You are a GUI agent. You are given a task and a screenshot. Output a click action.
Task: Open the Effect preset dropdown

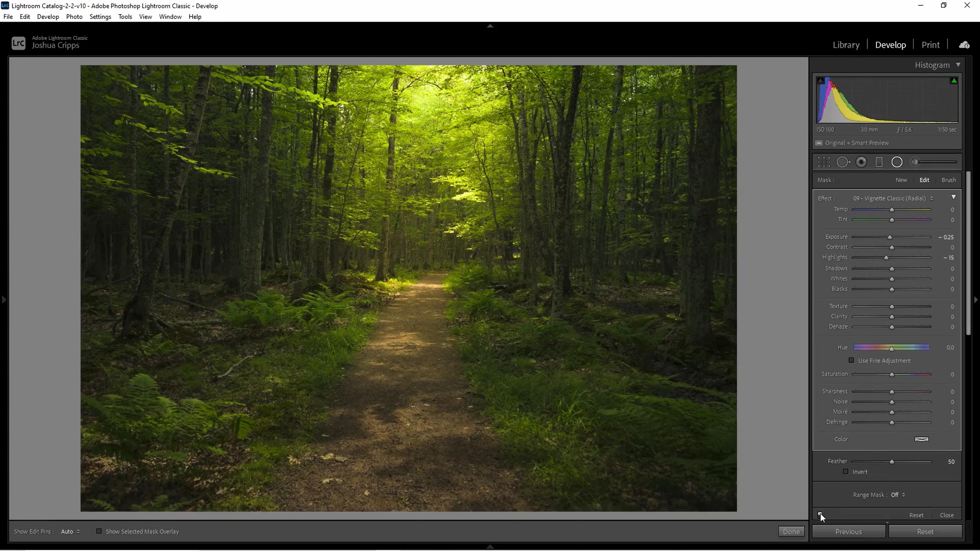click(893, 198)
